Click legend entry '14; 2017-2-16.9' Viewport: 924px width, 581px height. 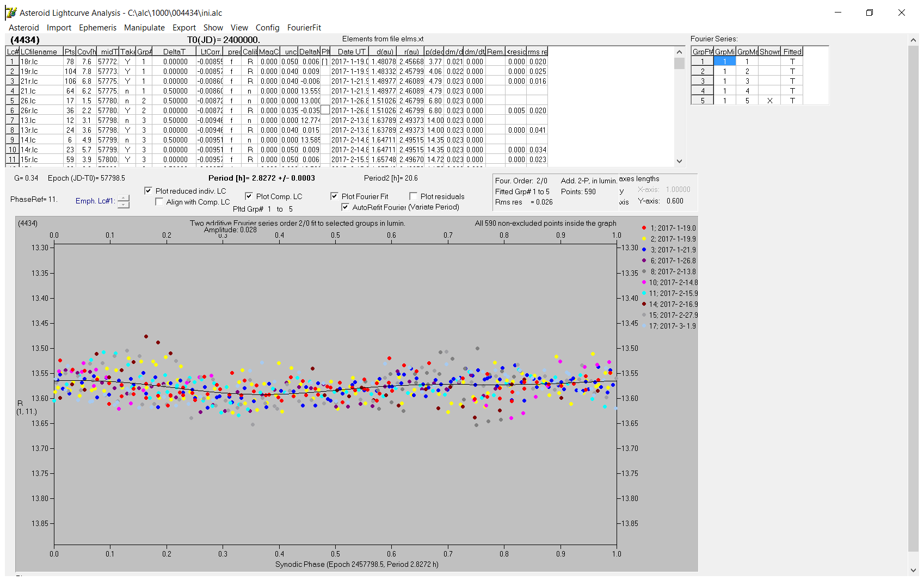pos(673,304)
